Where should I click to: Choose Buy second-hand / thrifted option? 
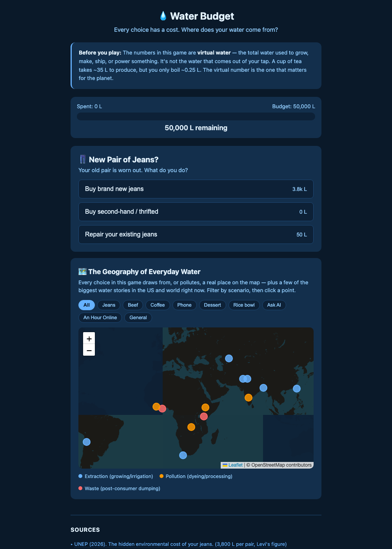point(196,212)
